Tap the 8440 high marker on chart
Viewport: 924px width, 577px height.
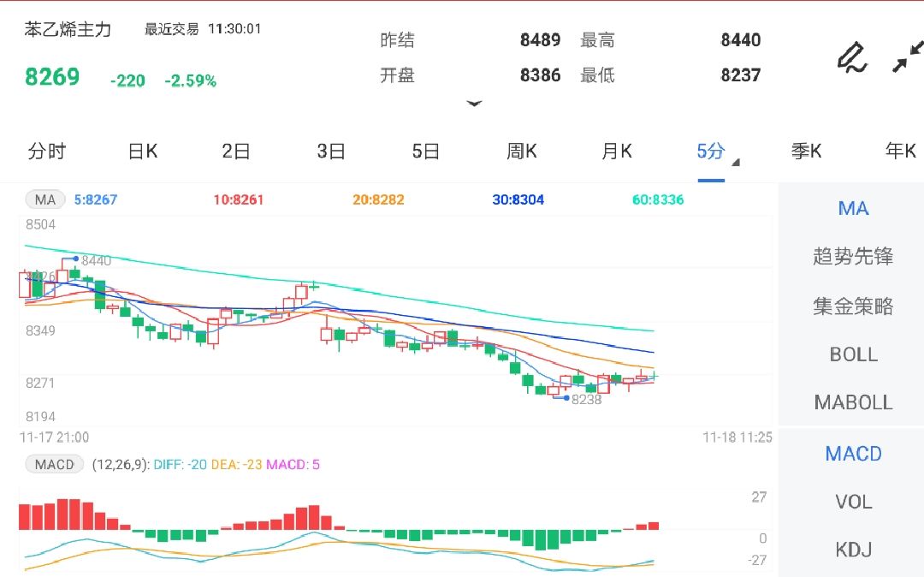(x=96, y=260)
